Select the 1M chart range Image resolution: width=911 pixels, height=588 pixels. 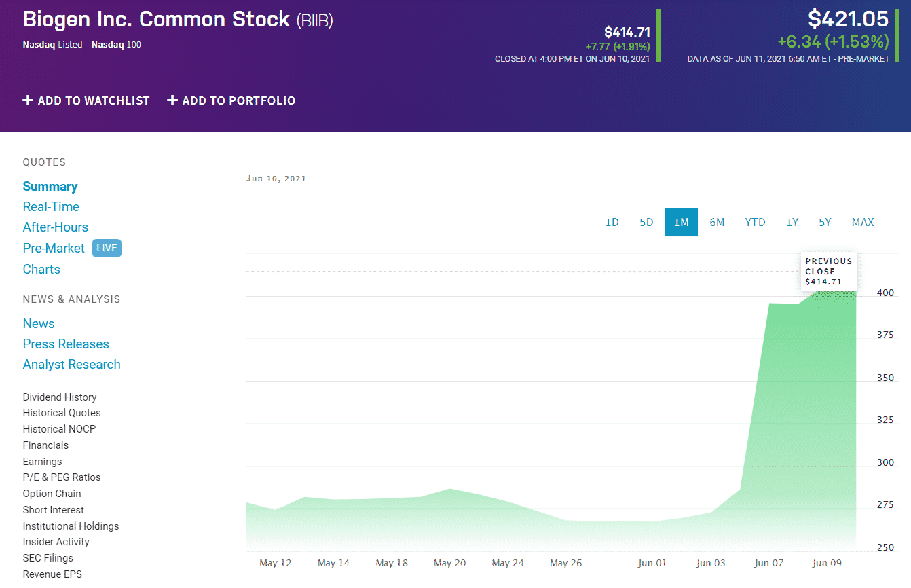pos(682,222)
